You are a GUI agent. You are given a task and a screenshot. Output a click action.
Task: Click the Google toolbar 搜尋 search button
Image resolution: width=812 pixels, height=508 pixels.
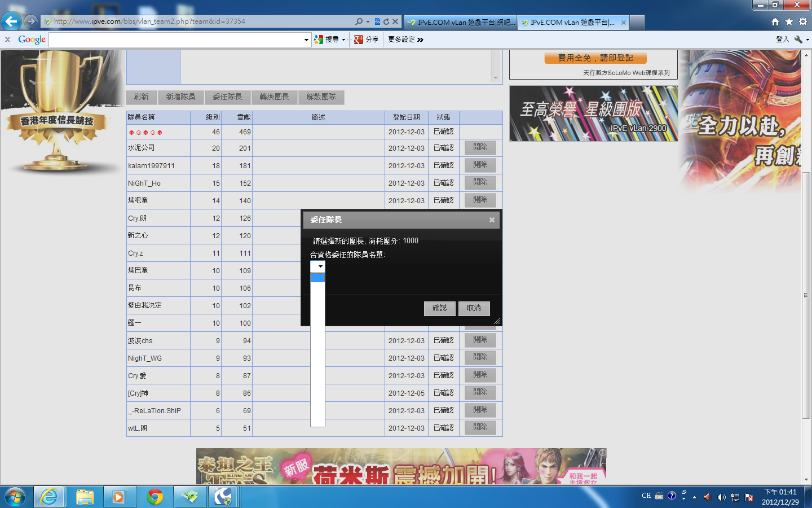point(327,40)
